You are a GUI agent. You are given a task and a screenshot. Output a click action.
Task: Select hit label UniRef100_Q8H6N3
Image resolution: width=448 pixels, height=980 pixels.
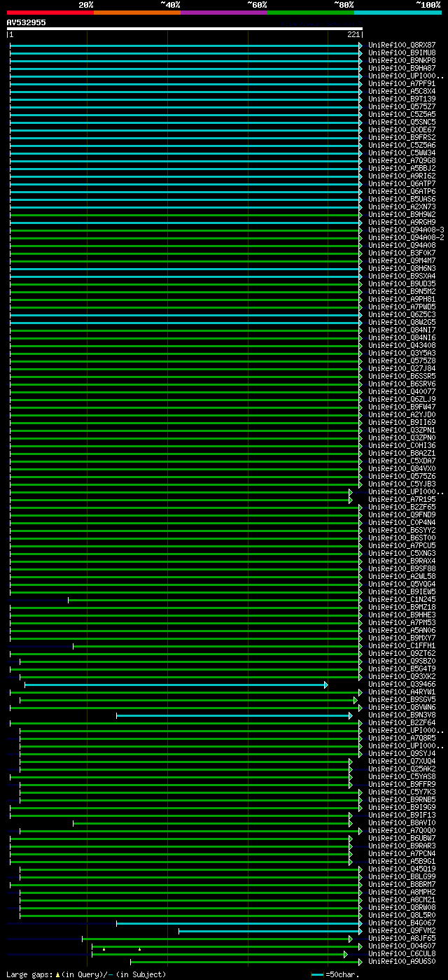(x=402, y=268)
